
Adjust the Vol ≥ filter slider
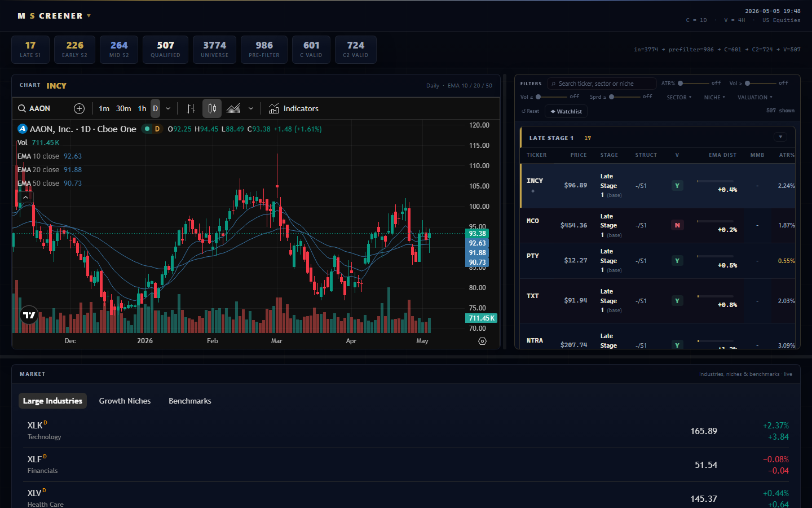(x=761, y=83)
